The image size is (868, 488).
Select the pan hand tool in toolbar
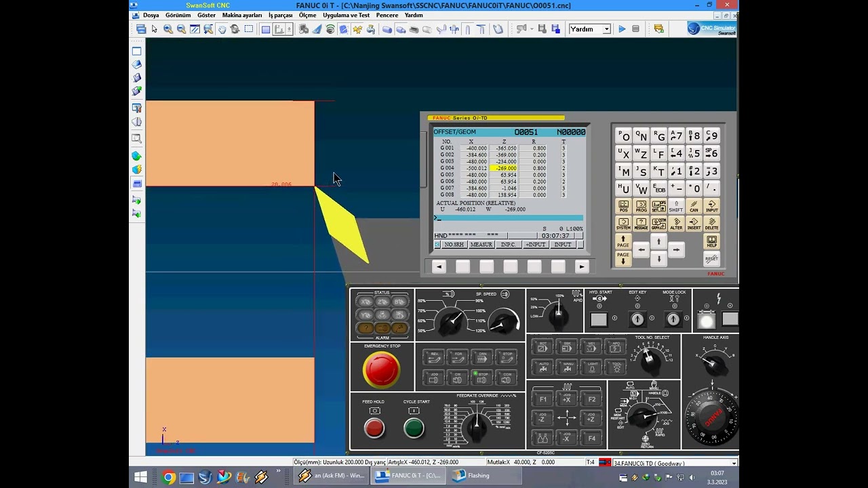pos(222,29)
